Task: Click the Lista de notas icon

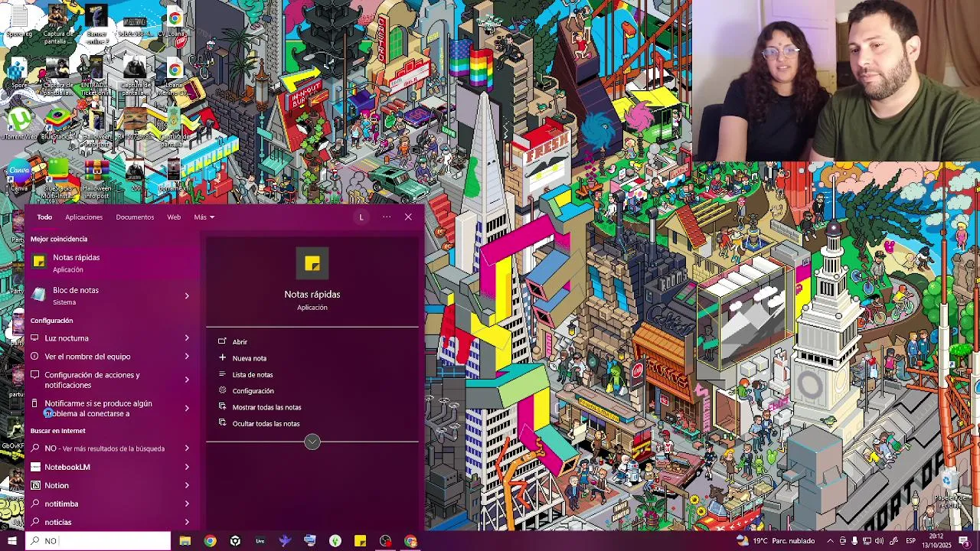Action: coord(222,374)
